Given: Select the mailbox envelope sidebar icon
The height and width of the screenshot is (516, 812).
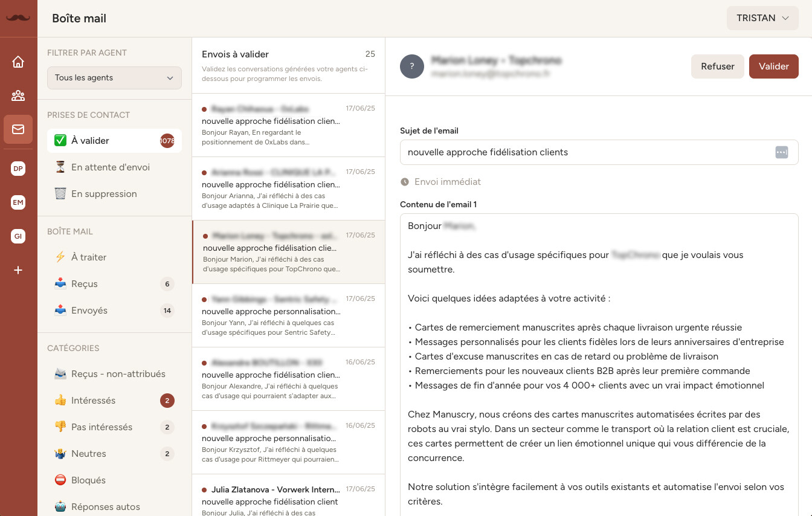Looking at the screenshot, I should tap(18, 129).
